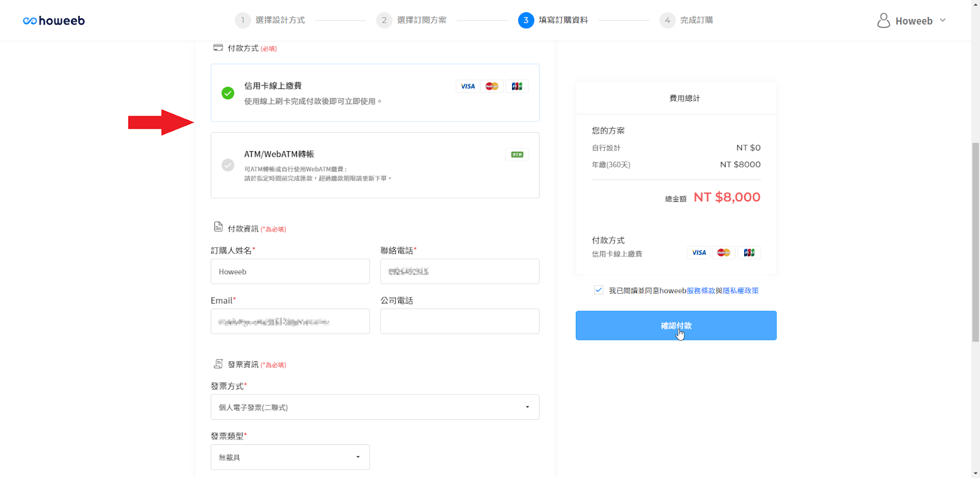Select step 4 完成訂購
Image resolution: width=980 pixels, height=478 pixels.
tap(687, 20)
